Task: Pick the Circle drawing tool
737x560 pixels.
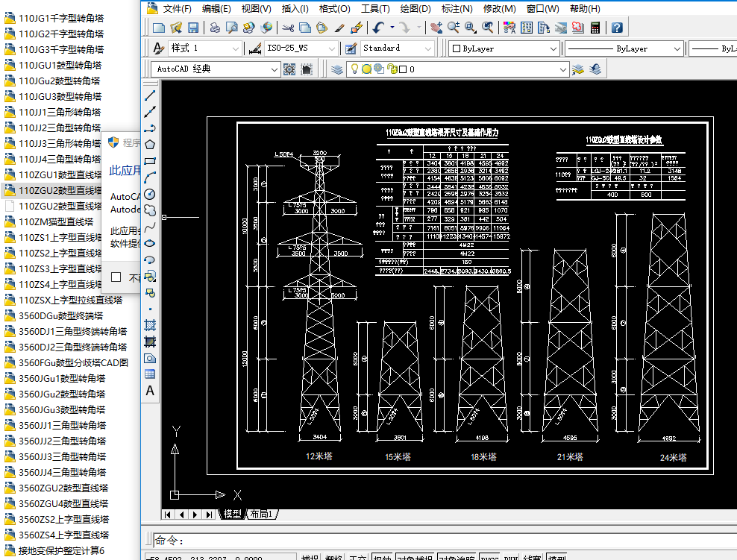Action: pyautogui.click(x=150, y=194)
